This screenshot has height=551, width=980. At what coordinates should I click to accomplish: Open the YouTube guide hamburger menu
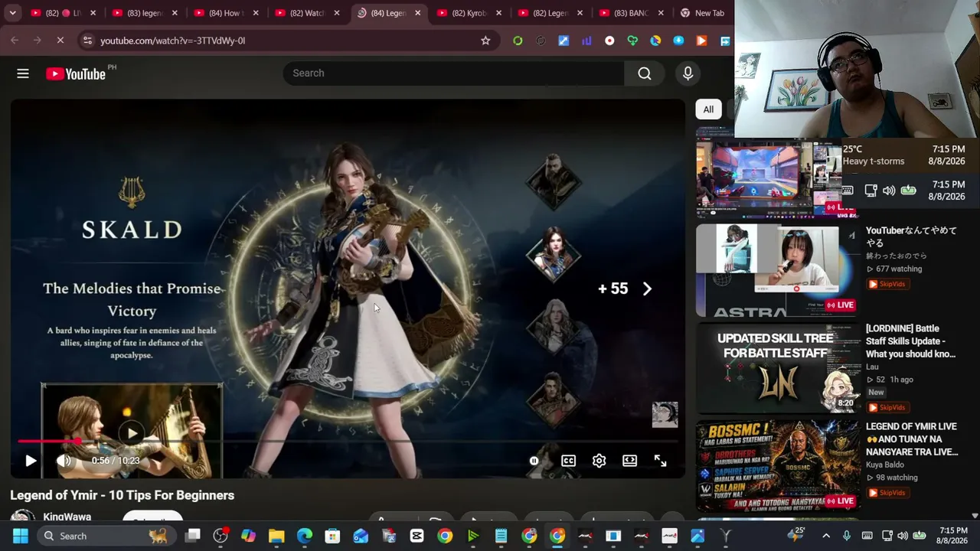point(23,73)
